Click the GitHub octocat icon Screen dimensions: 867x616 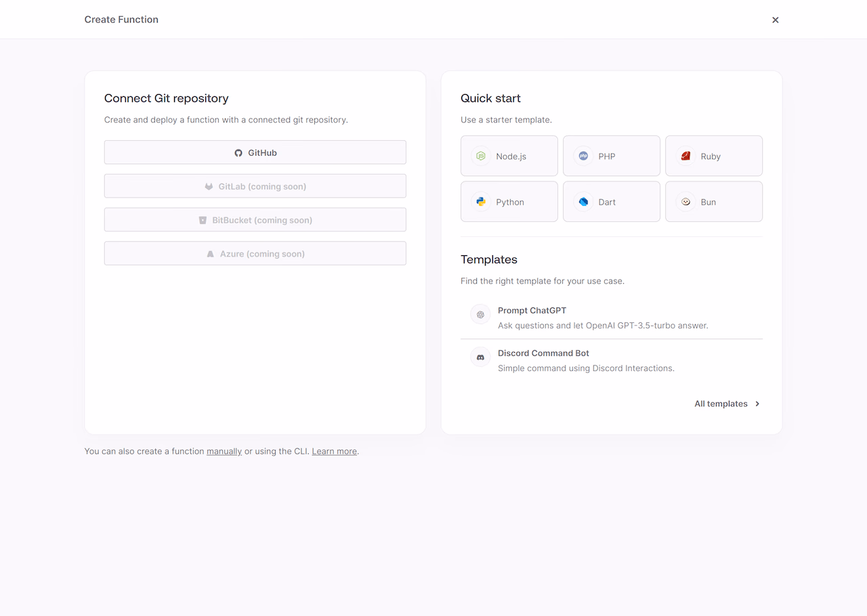238,153
